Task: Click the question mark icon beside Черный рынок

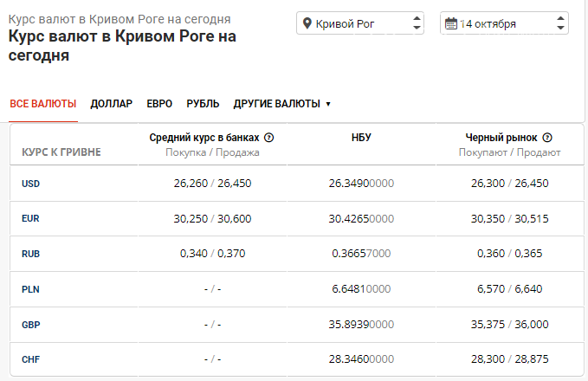Action: point(547,137)
